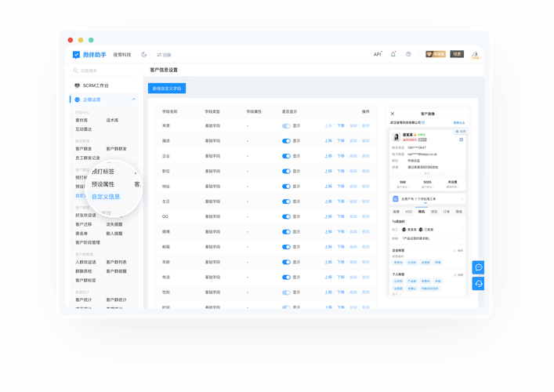Click the 更换企业 link
The image size is (554, 392).
(x=459, y=122)
